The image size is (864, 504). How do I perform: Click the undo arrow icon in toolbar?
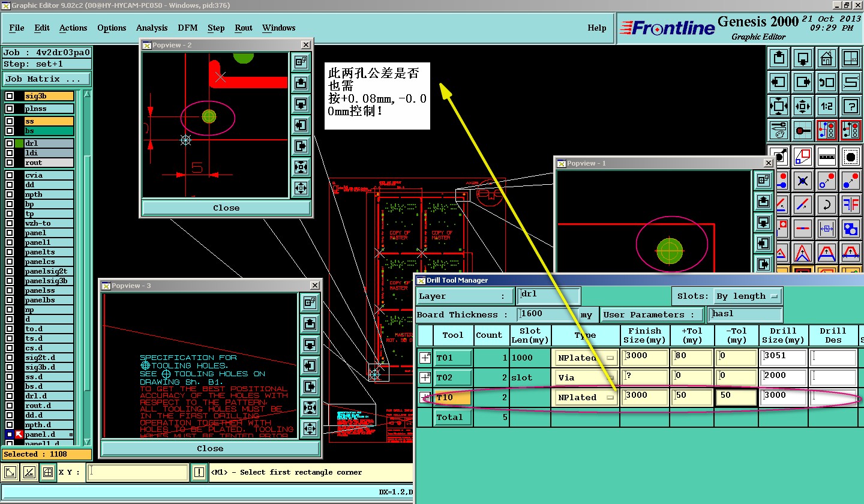826,82
